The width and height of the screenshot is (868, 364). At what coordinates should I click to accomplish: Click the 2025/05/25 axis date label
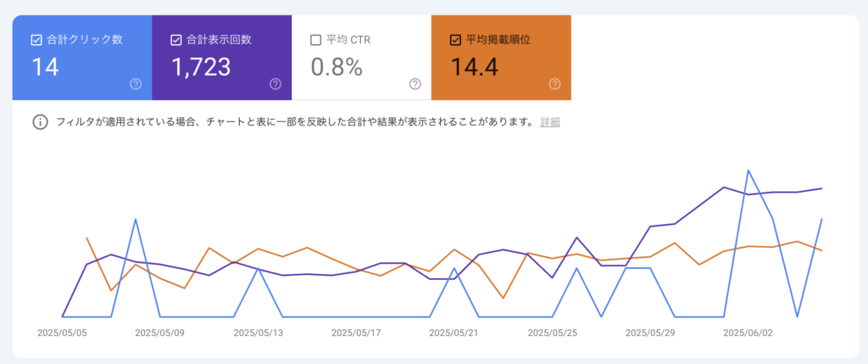point(553,333)
